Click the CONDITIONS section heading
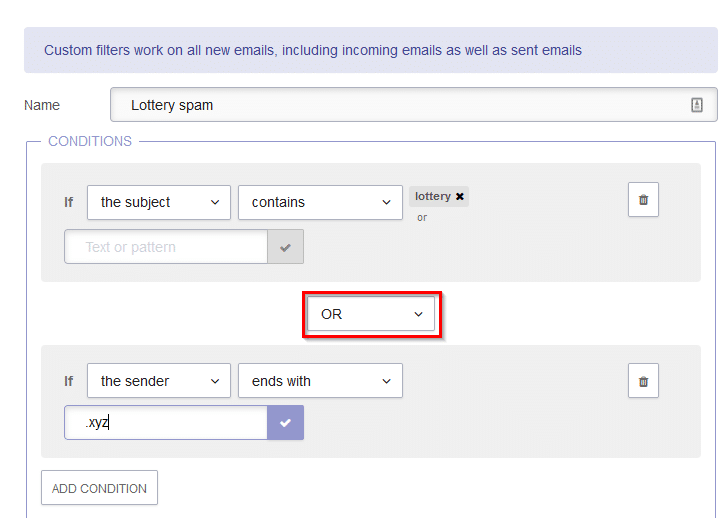This screenshot has height=518, width=724. click(90, 141)
